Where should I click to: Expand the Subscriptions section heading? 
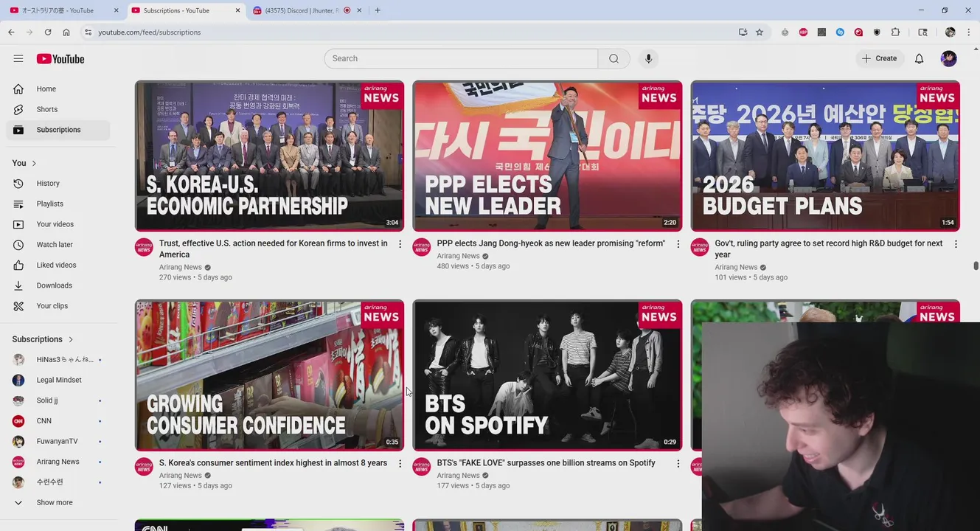click(43, 339)
